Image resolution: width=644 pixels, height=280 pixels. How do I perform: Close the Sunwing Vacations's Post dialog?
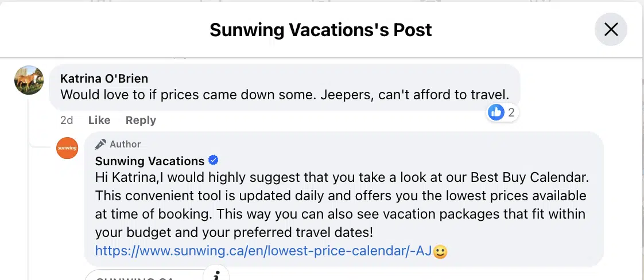(611, 29)
